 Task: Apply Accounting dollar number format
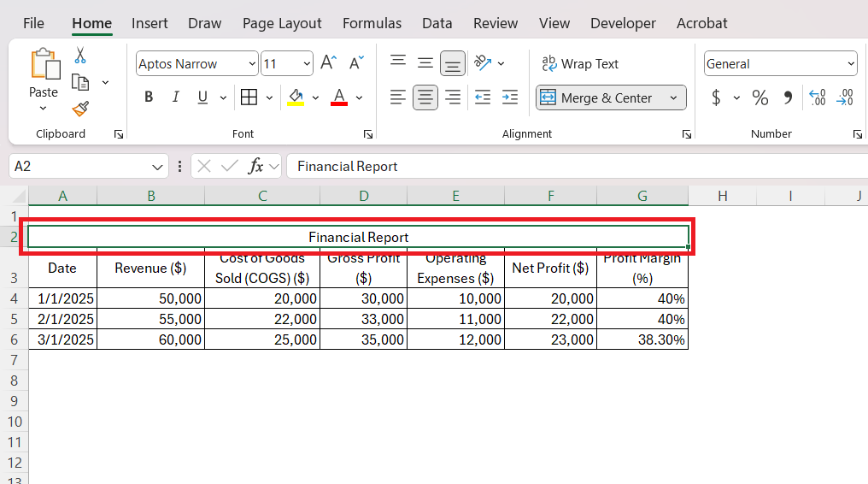[x=716, y=98]
